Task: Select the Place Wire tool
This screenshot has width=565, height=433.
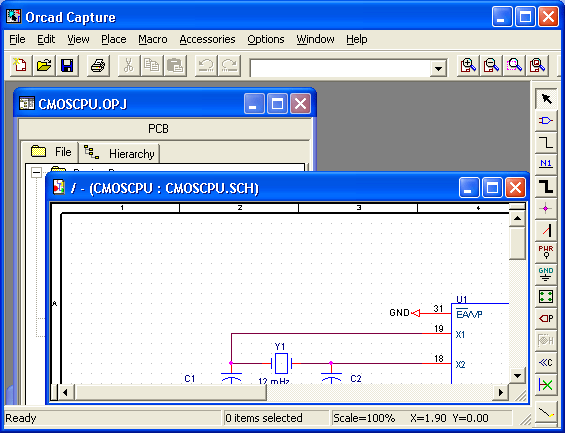Action: [546, 142]
